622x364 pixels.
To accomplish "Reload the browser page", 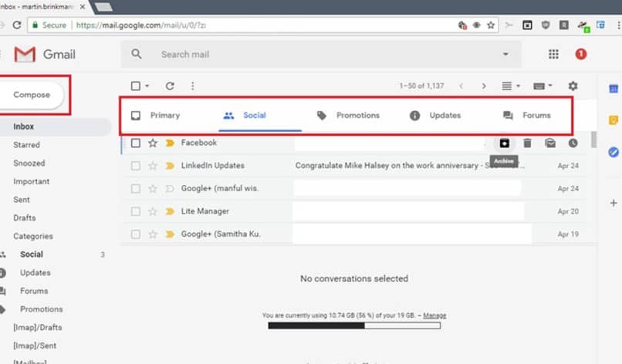I will [x=17, y=25].
